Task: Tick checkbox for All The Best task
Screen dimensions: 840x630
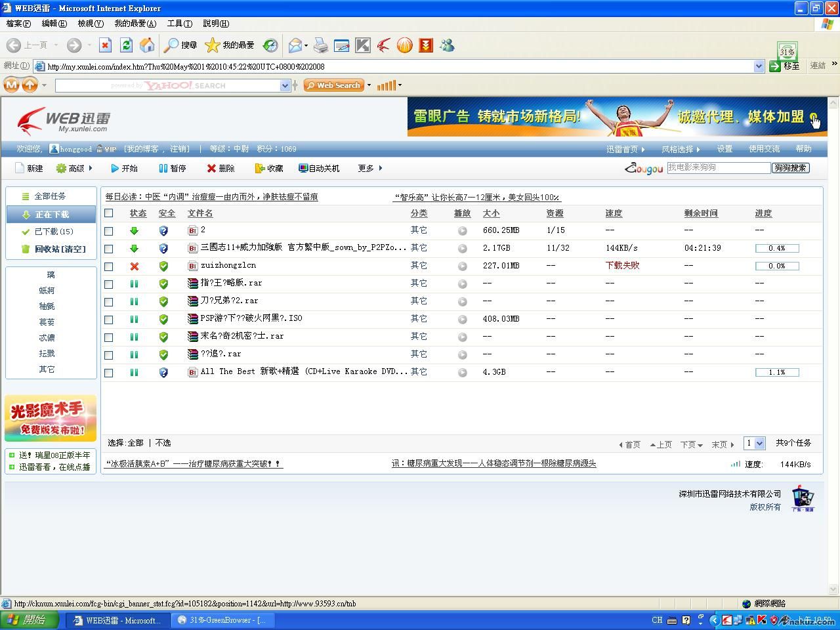Action: [109, 373]
